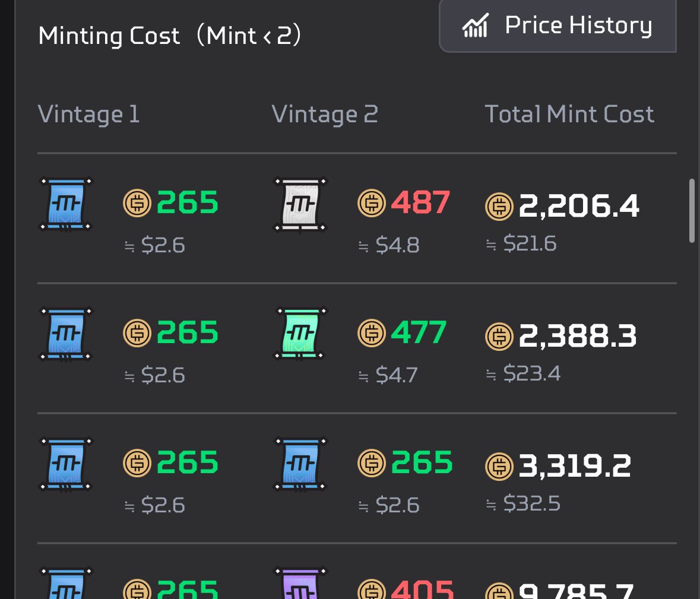The height and width of the screenshot is (599, 700).
Task: Click the $32.5 dollar estimate
Action: pos(531,504)
